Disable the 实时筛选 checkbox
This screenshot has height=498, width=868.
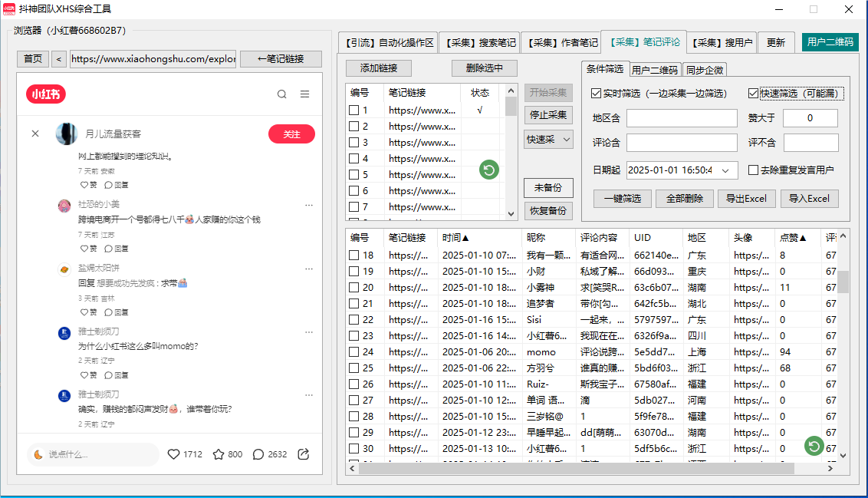coord(595,93)
